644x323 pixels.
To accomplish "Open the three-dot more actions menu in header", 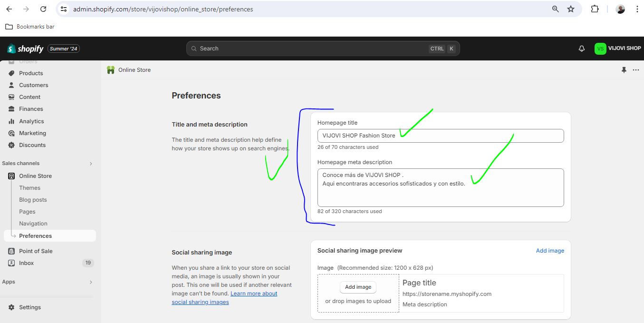I will [636, 70].
